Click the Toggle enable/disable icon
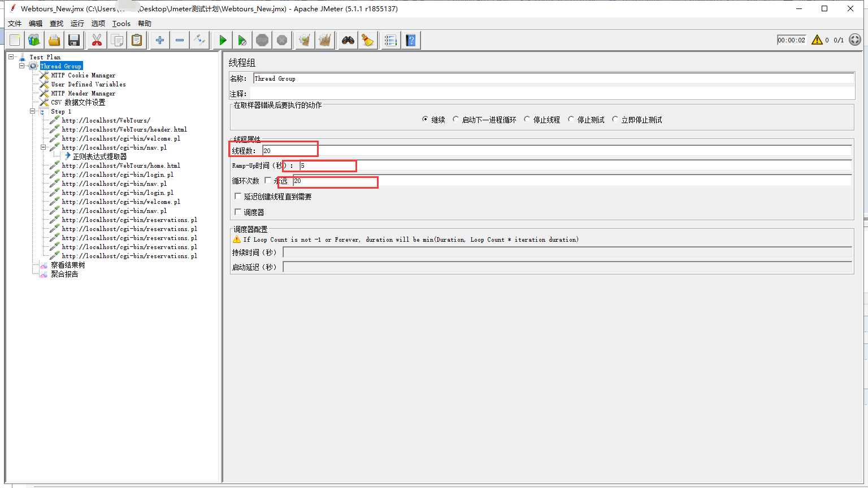 [x=199, y=40]
